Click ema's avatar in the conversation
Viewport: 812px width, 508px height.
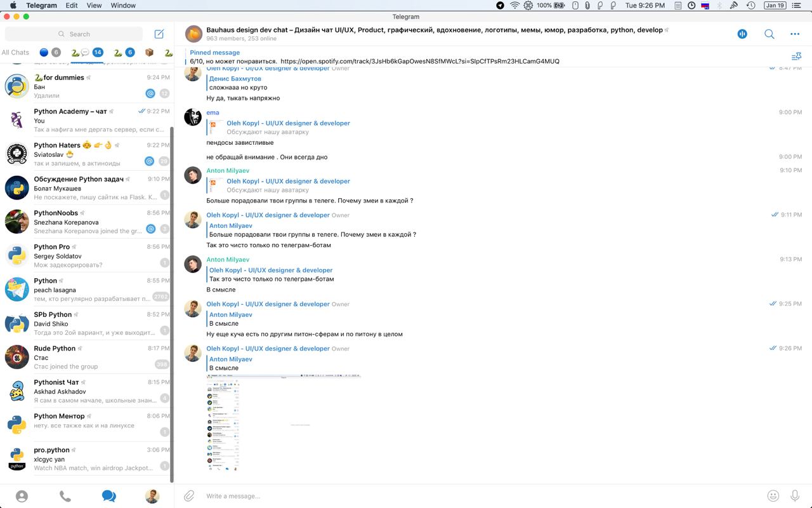click(x=193, y=117)
